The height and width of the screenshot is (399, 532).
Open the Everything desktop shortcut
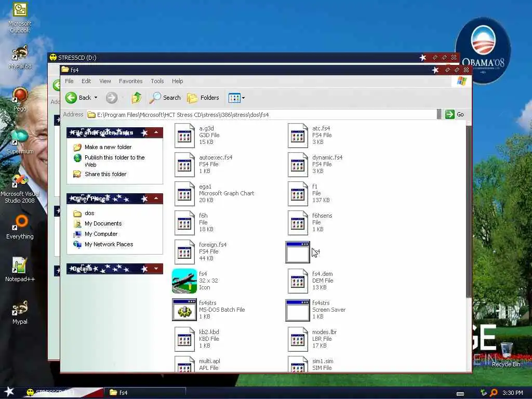click(20, 228)
